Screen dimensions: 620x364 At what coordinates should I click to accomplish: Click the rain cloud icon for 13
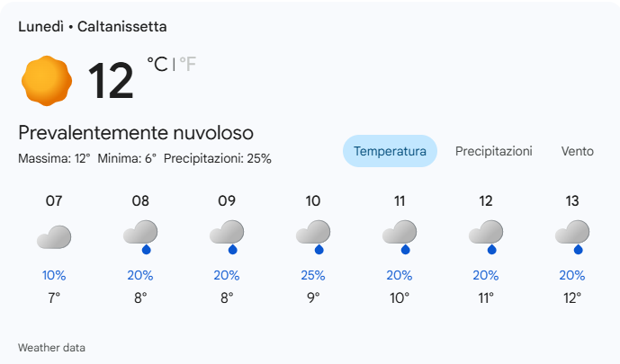click(572, 235)
